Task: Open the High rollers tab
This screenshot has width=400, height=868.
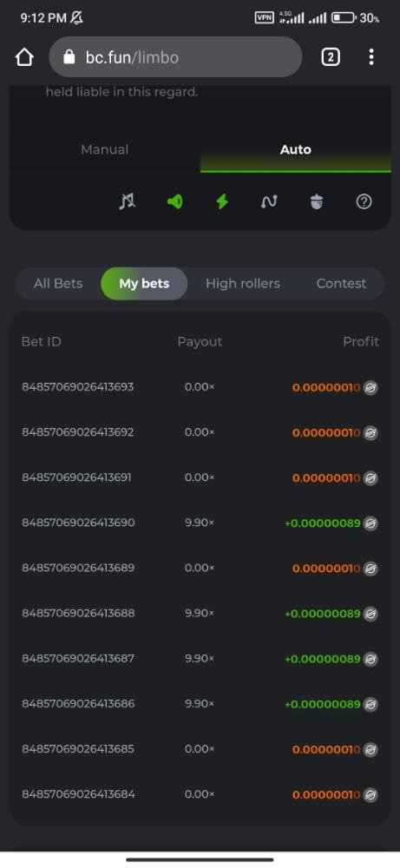Action: coord(243,284)
